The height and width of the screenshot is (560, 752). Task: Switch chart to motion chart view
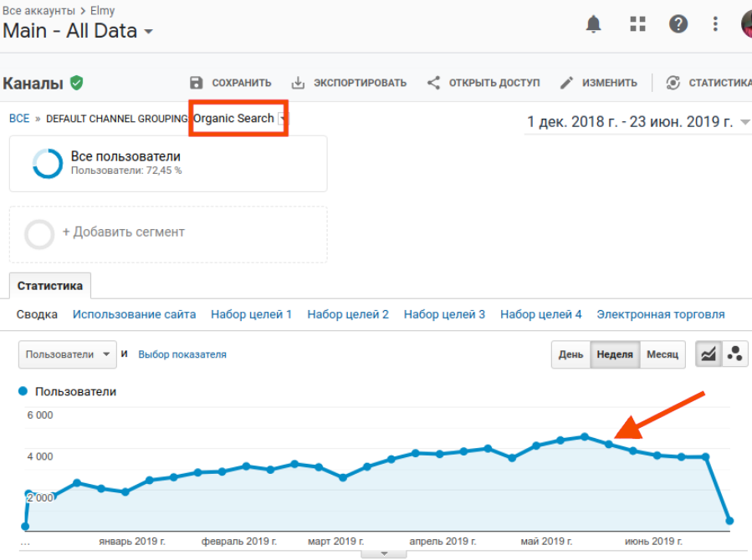[735, 354]
